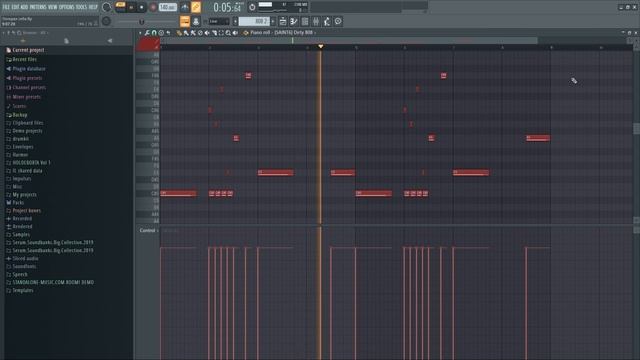Click the paint drum tool in piano roll
Viewport: 640px width, 360px height.
(x=193, y=33)
